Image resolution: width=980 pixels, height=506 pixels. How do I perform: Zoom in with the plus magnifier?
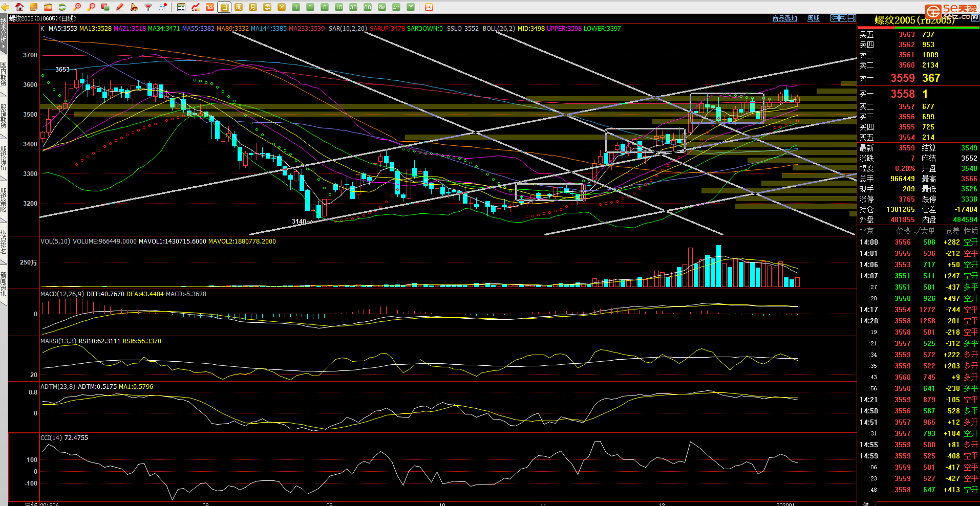(x=77, y=7)
